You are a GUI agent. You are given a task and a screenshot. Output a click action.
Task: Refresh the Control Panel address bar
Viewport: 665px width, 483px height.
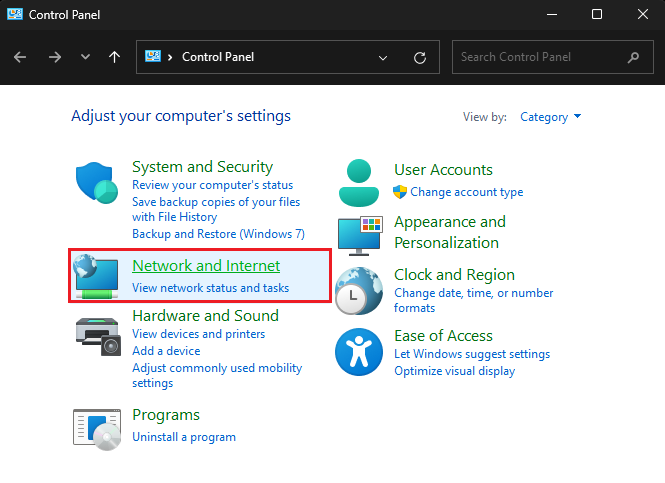[420, 57]
